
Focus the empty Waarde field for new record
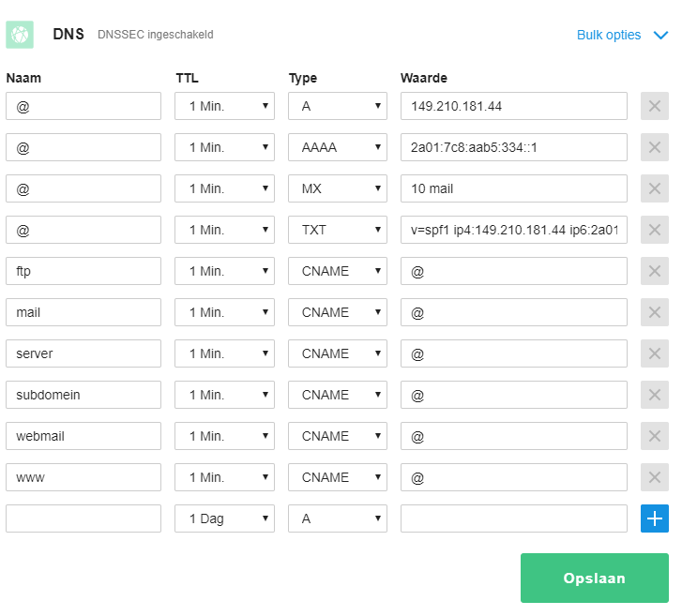tap(514, 518)
